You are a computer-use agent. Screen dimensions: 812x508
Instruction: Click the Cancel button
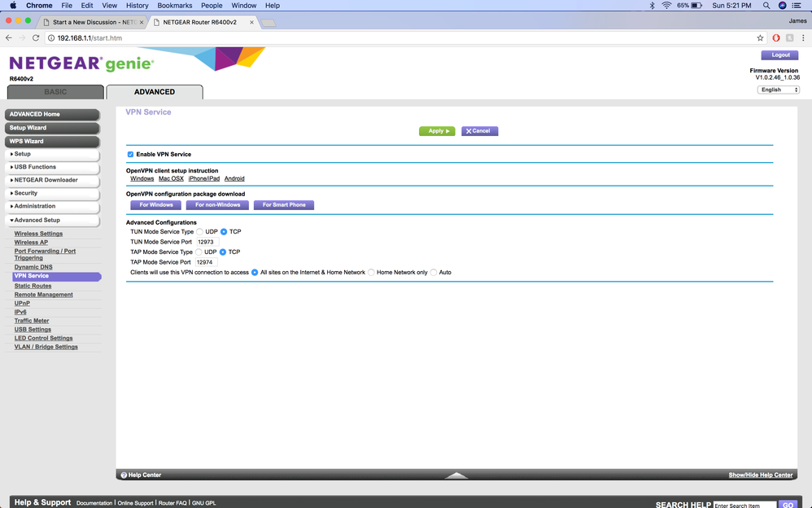(479, 131)
